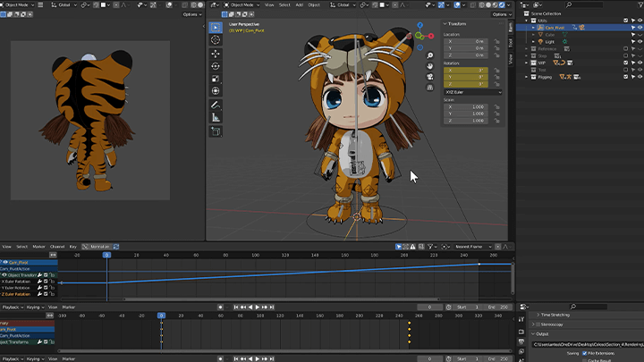Jump to start frame in upper timeline
This screenshot has height=362, width=644.
click(x=236, y=307)
